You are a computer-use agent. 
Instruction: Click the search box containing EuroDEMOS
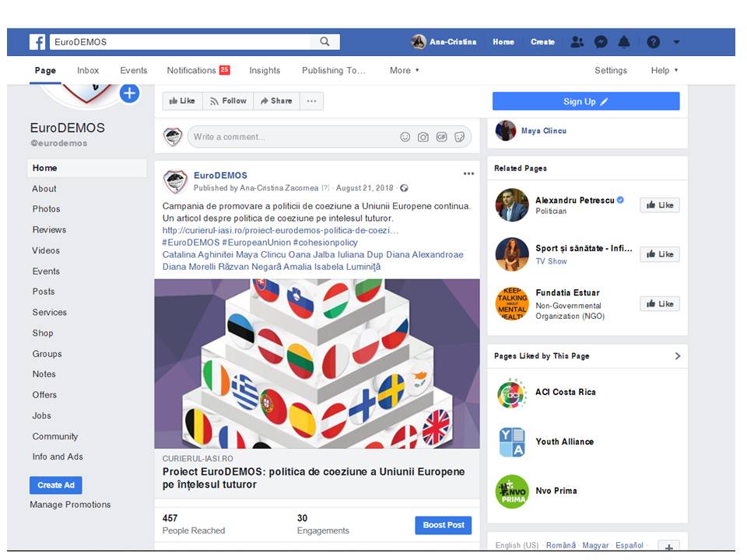point(181,42)
